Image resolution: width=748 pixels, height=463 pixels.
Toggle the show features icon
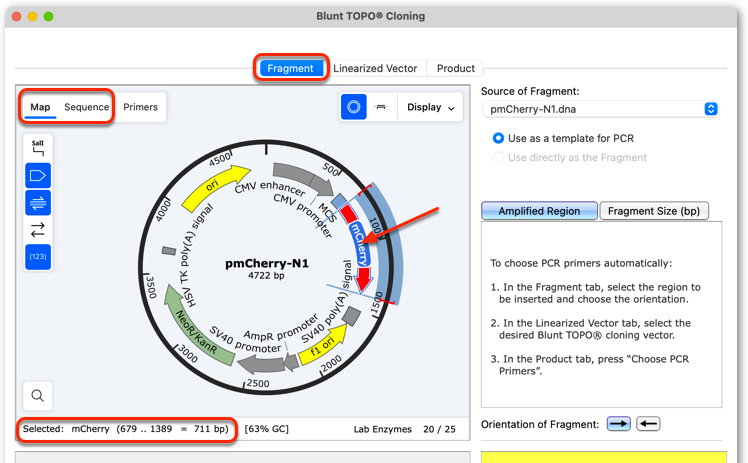(38, 175)
